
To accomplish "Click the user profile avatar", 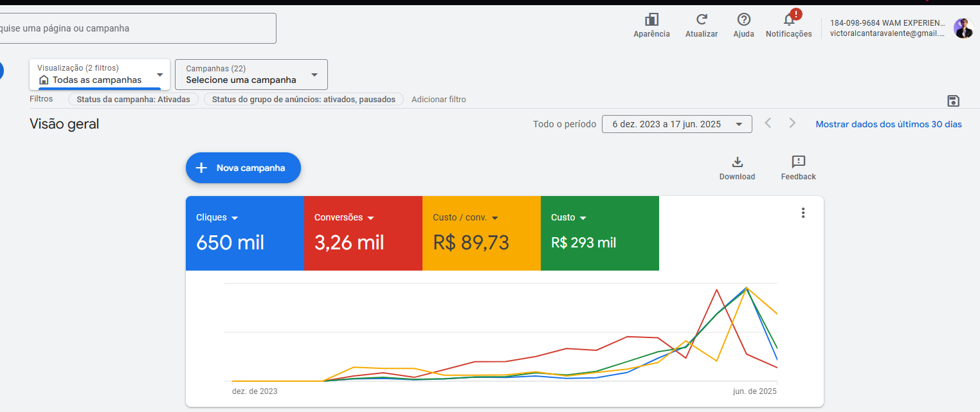I will click(963, 28).
